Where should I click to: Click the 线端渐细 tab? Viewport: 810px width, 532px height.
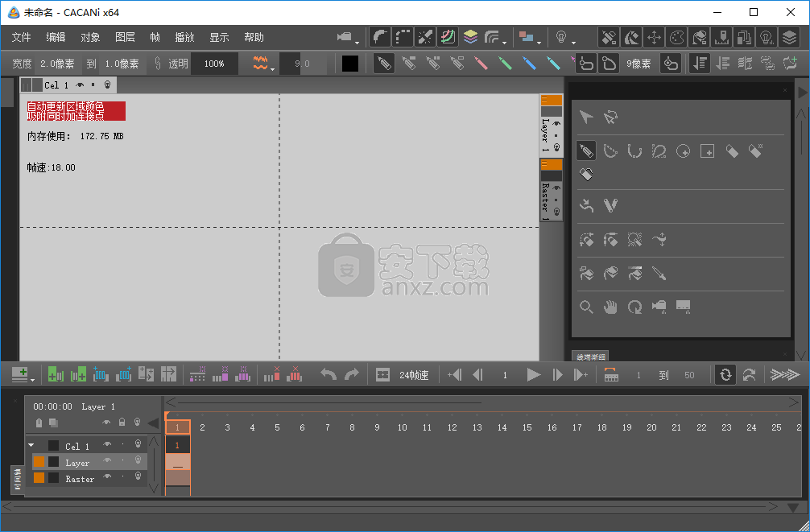(590, 357)
